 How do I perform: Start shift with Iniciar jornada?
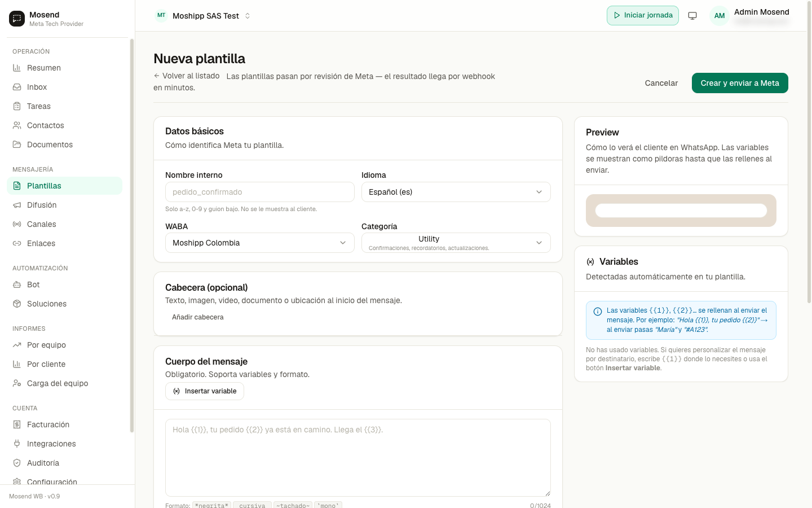pos(643,15)
